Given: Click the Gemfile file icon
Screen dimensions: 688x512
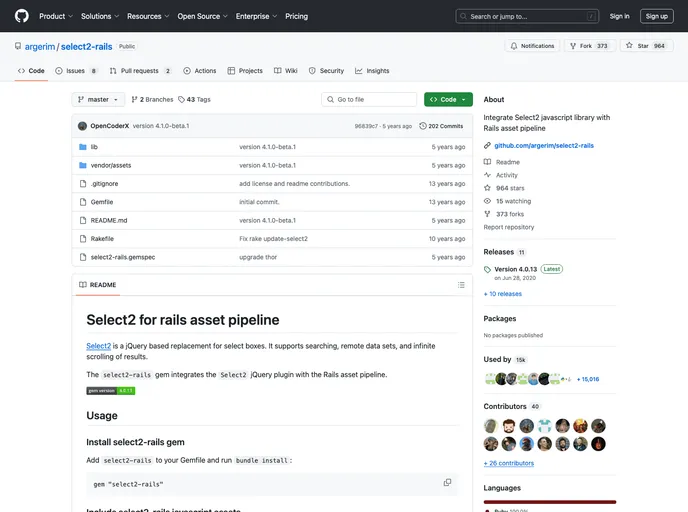Looking at the screenshot, I should (x=82, y=202).
